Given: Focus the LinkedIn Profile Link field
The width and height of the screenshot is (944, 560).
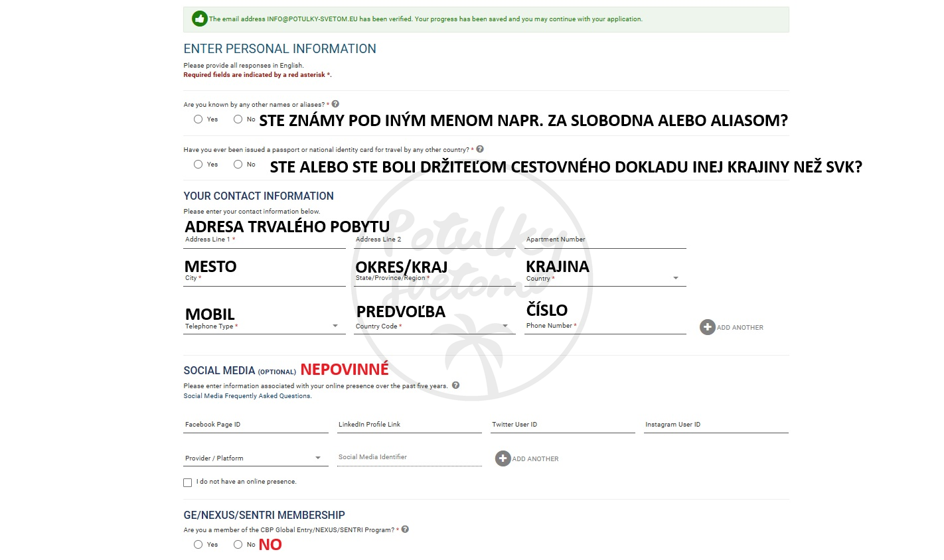Looking at the screenshot, I should 409,425.
